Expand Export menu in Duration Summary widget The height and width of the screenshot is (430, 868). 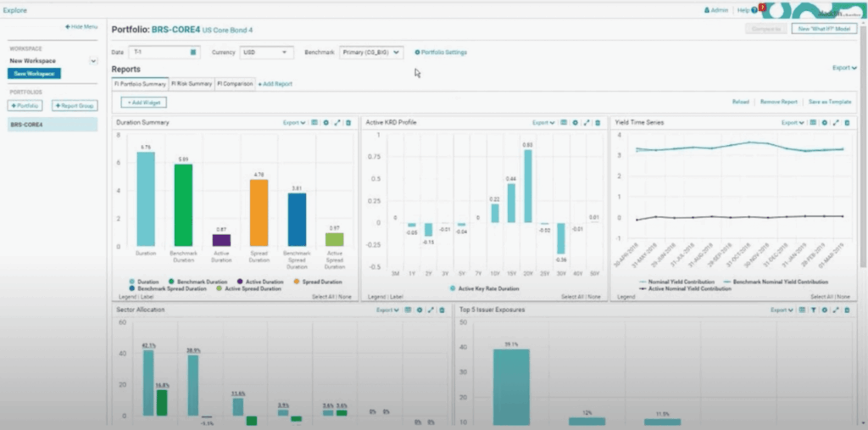tap(294, 123)
